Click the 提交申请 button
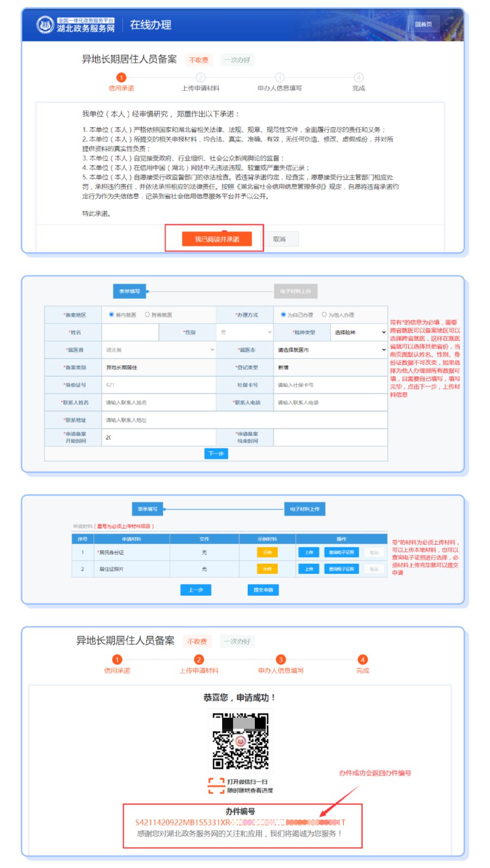 (x=264, y=590)
